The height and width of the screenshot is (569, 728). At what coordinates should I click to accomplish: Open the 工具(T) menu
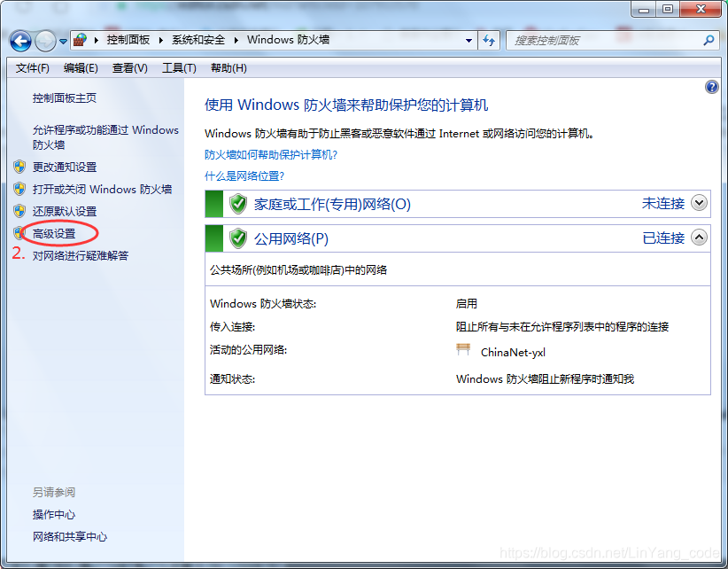(179, 68)
